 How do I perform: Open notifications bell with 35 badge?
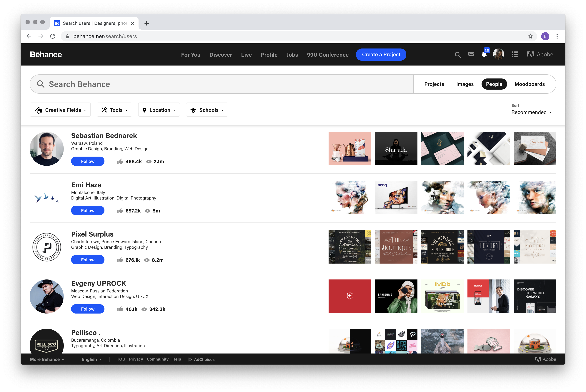[485, 54]
